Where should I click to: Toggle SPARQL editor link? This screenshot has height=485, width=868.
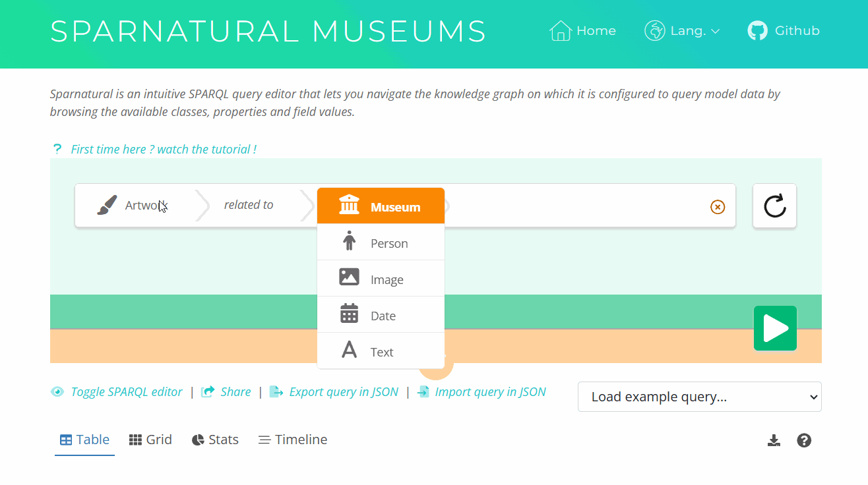(x=127, y=392)
